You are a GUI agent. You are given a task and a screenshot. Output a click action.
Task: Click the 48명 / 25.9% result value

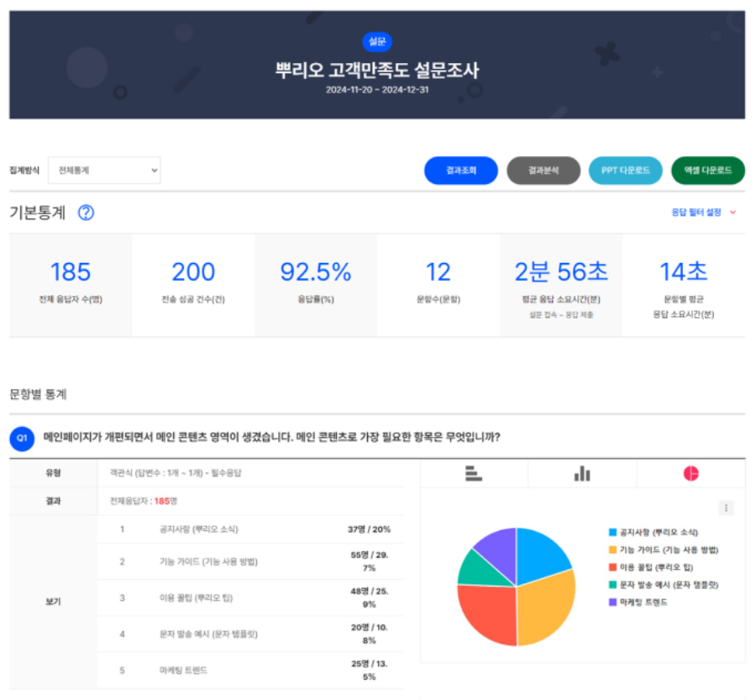click(370, 597)
